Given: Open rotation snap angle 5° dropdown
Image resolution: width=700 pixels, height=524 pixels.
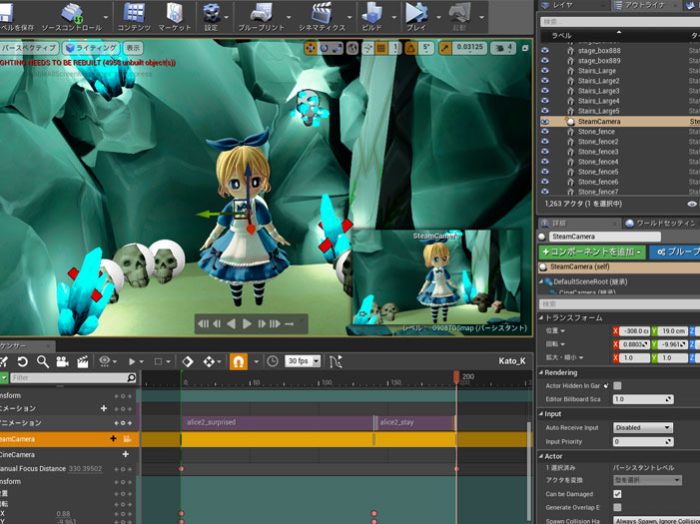Looking at the screenshot, I should pos(427,48).
